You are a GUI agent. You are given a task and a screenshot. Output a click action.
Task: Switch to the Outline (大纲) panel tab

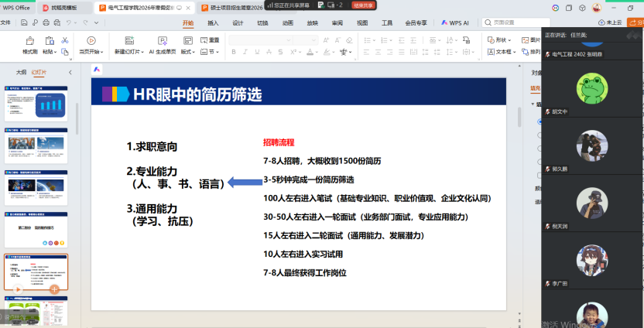21,72
